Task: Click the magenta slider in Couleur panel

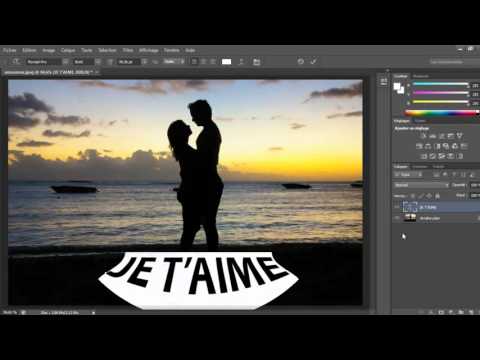Action: (x=441, y=93)
